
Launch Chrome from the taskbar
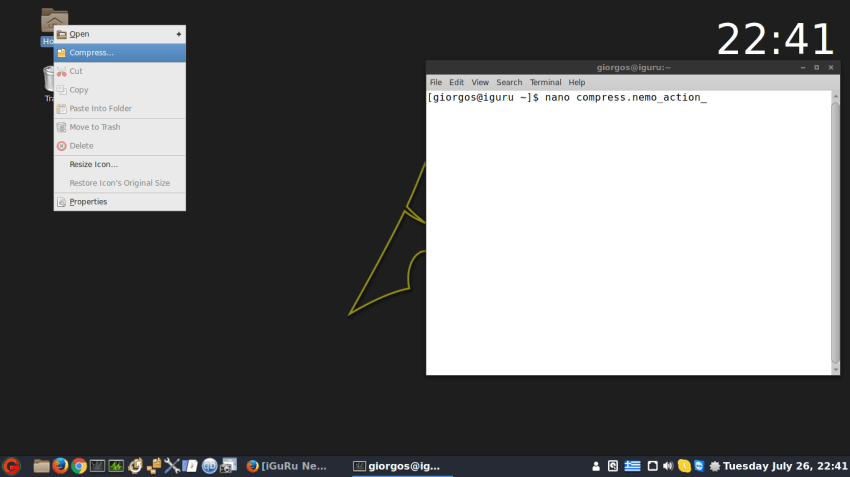click(79, 466)
